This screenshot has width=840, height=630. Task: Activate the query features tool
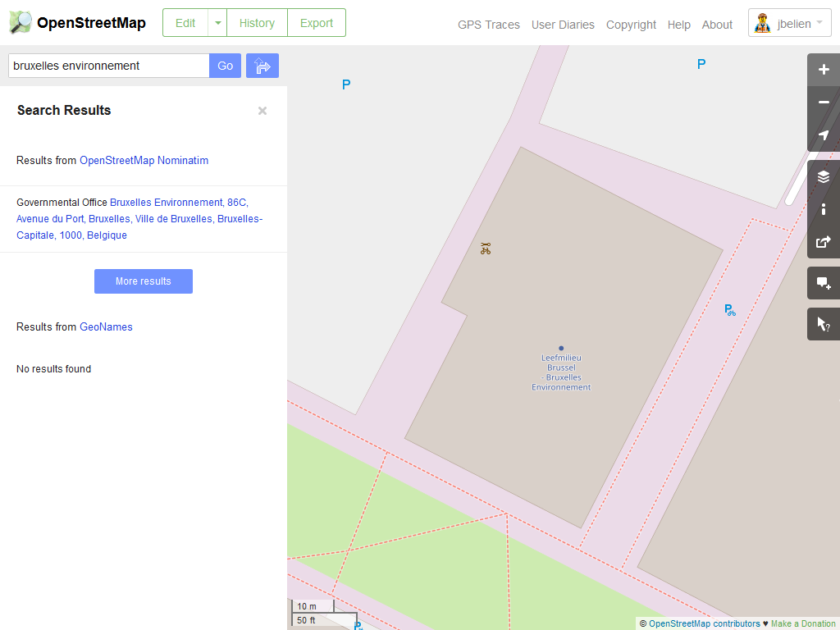pos(824,324)
